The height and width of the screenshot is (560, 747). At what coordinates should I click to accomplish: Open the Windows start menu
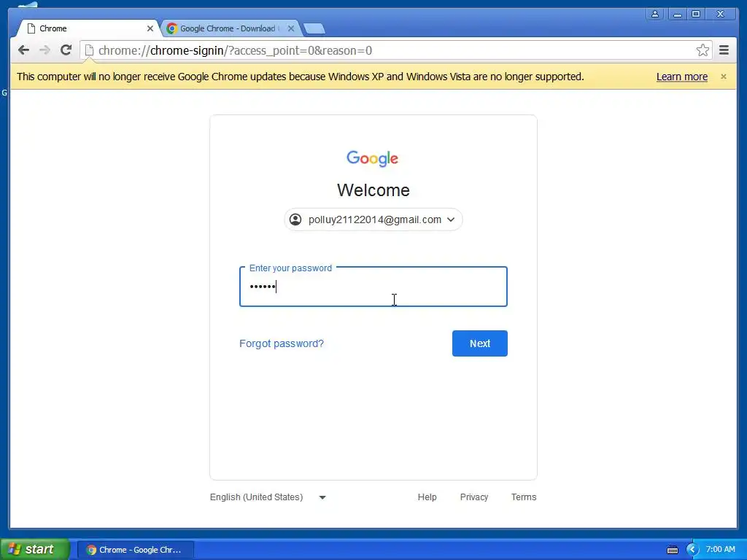point(35,550)
